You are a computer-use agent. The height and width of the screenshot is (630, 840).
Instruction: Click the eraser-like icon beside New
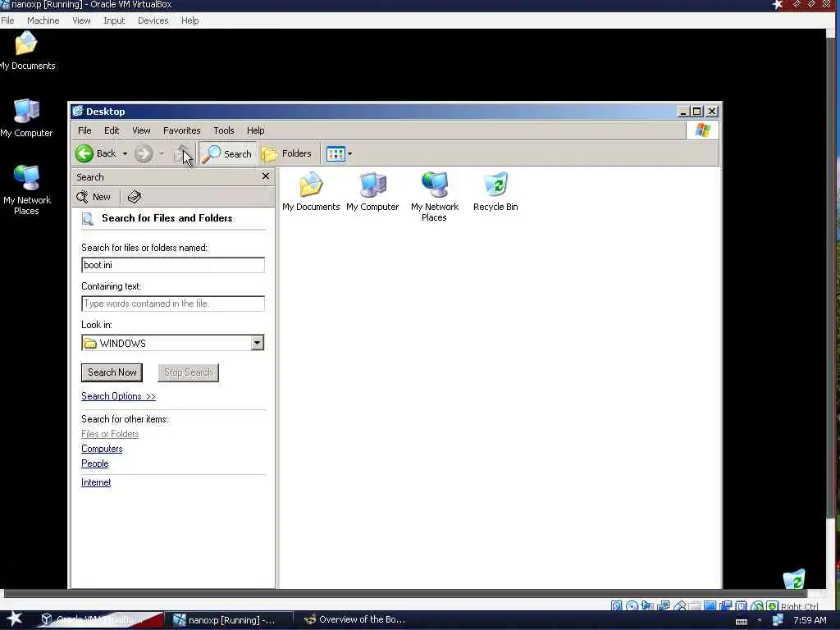(134, 197)
